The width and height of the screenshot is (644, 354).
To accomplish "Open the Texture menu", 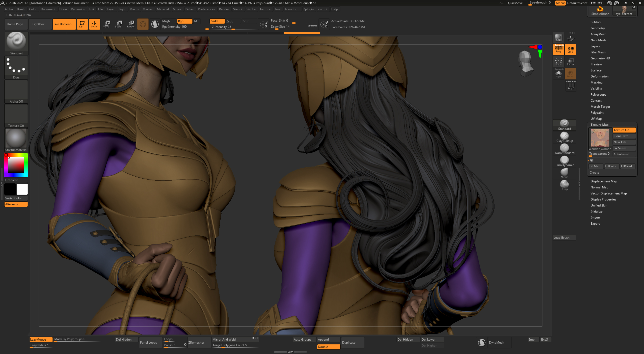I will [265, 9].
